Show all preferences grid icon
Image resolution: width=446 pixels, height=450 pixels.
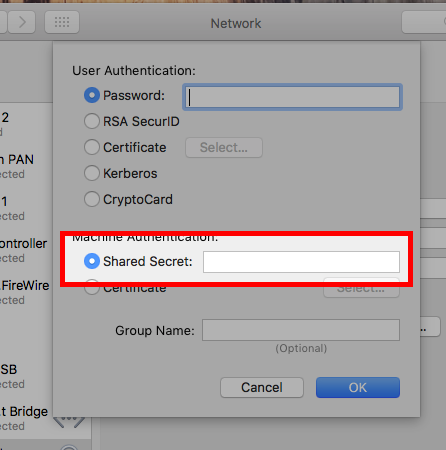pos(62,22)
